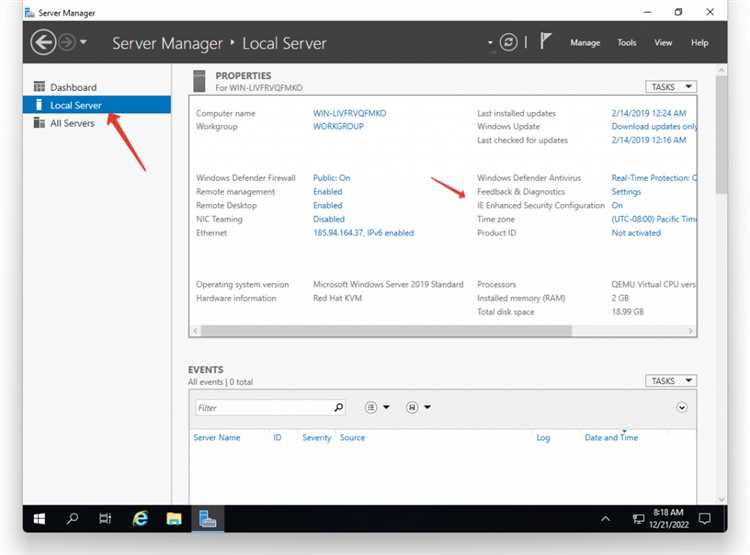
Task: Click Last installed updates date link
Action: pos(649,113)
